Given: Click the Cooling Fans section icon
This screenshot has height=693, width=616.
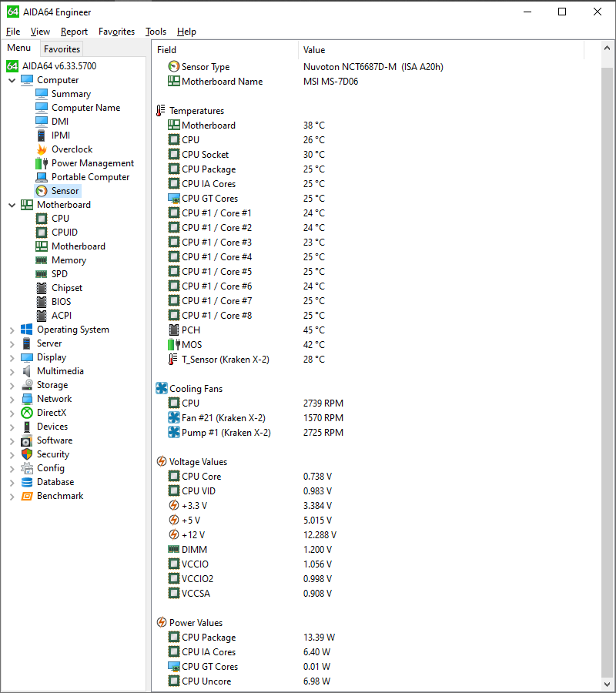Looking at the screenshot, I should click(x=162, y=388).
